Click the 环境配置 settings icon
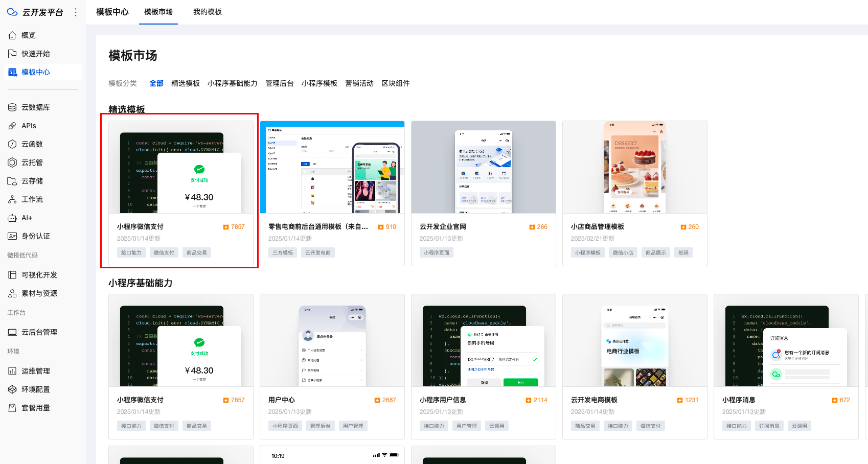The height and width of the screenshot is (464, 868). (x=12, y=389)
